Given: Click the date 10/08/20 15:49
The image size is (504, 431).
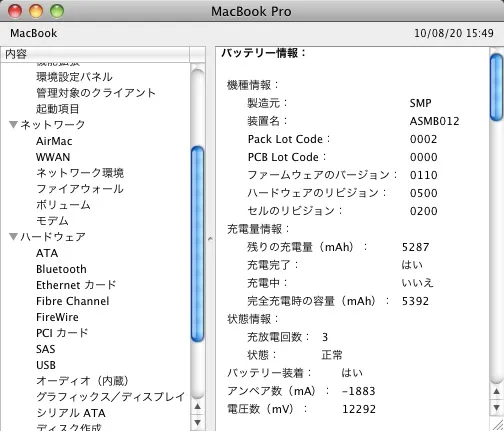Looking at the screenshot, I should [454, 33].
